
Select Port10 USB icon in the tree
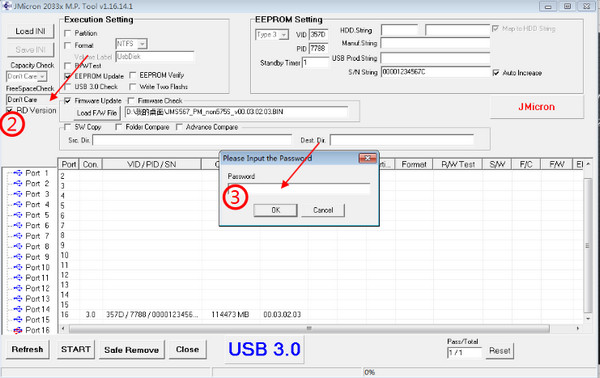[18, 267]
